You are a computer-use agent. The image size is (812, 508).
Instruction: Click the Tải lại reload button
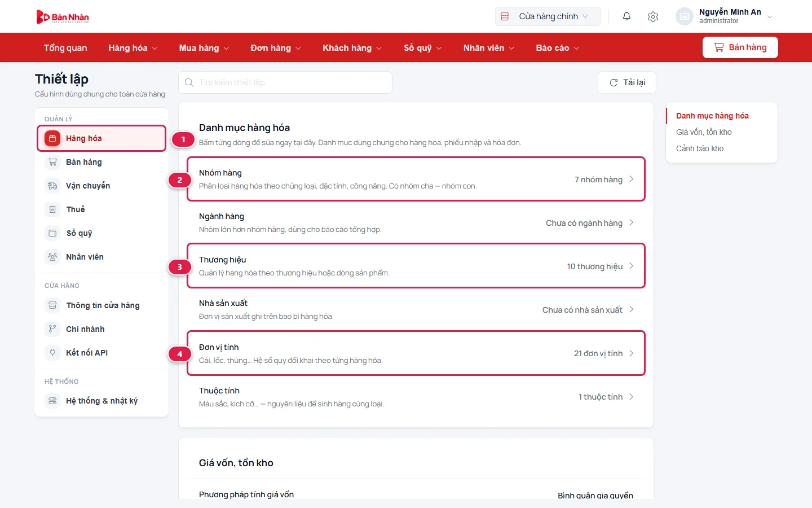(x=627, y=82)
